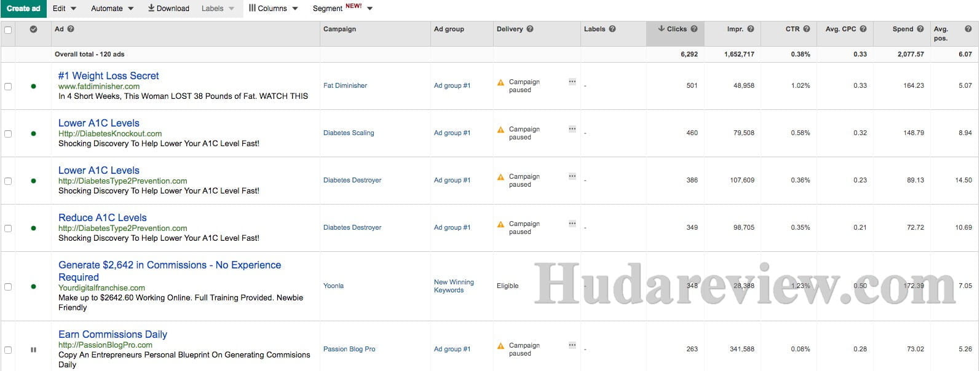Toggle green status dot of Diabetes Scaling ad
The height and width of the screenshot is (371, 980).
point(33,134)
